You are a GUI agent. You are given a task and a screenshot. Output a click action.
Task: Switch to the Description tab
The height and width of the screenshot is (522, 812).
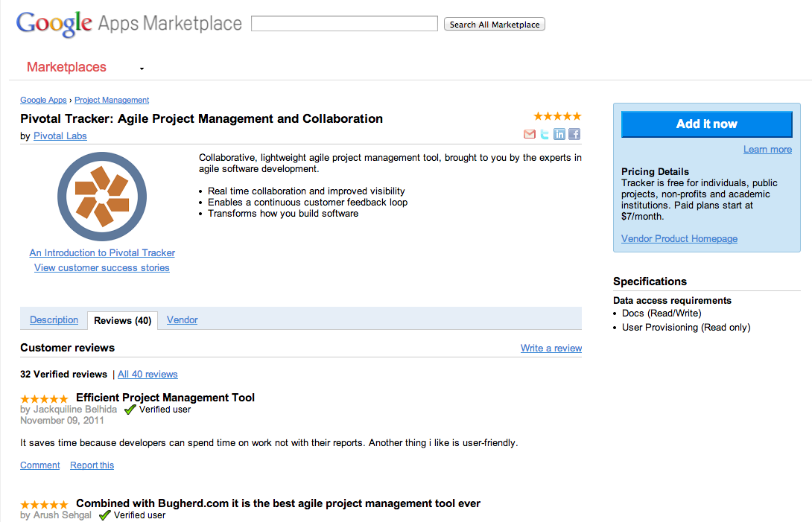pyautogui.click(x=54, y=320)
